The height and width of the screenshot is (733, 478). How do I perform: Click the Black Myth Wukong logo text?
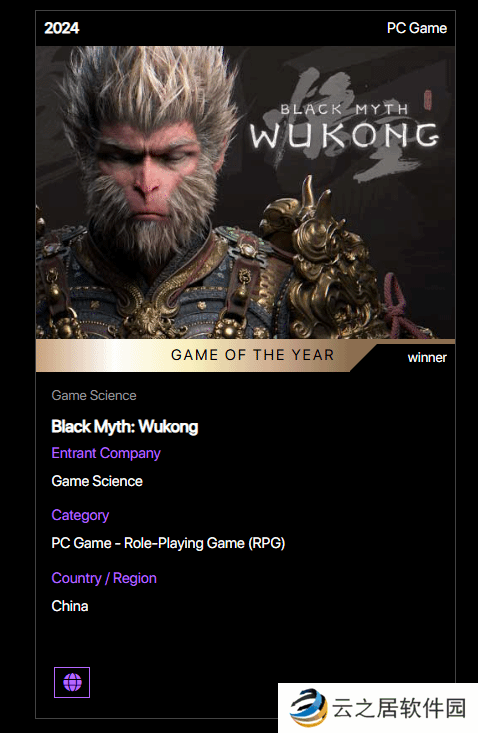pos(345,127)
